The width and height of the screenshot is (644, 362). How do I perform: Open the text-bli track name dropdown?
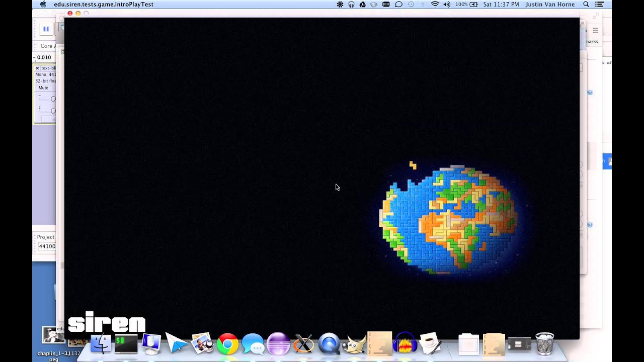coord(48,68)
